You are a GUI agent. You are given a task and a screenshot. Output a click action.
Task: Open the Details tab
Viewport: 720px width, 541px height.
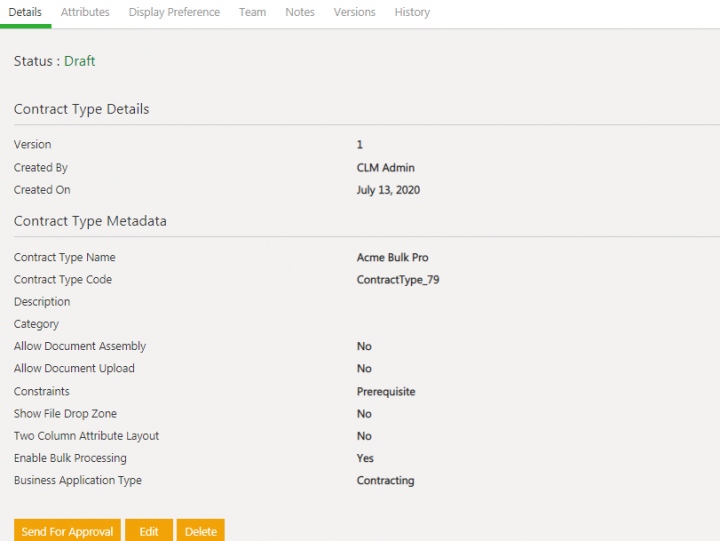(x=25, y=12)
